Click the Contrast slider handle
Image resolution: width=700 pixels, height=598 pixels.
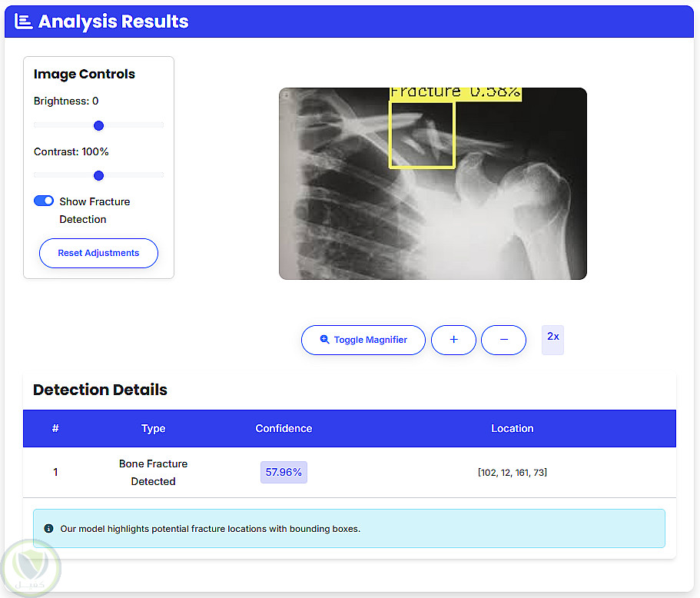98,176
